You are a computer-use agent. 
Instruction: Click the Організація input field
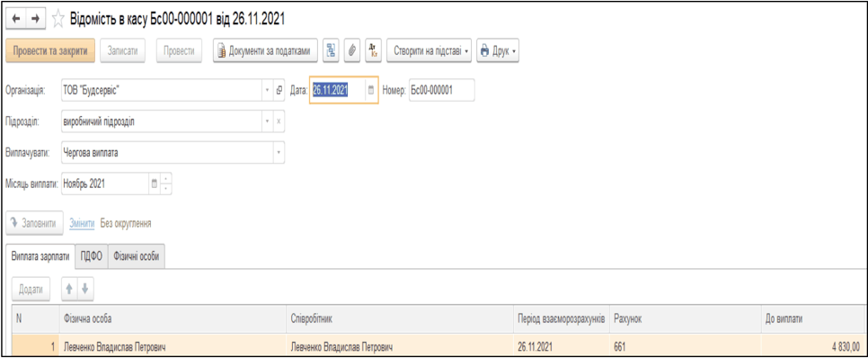[x=161, y=90]
